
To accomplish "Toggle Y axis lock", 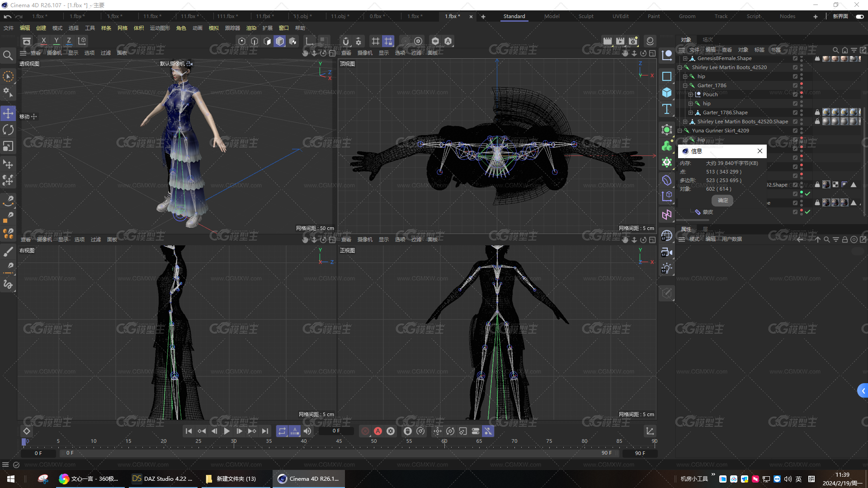I will click(x=56, y=41).
